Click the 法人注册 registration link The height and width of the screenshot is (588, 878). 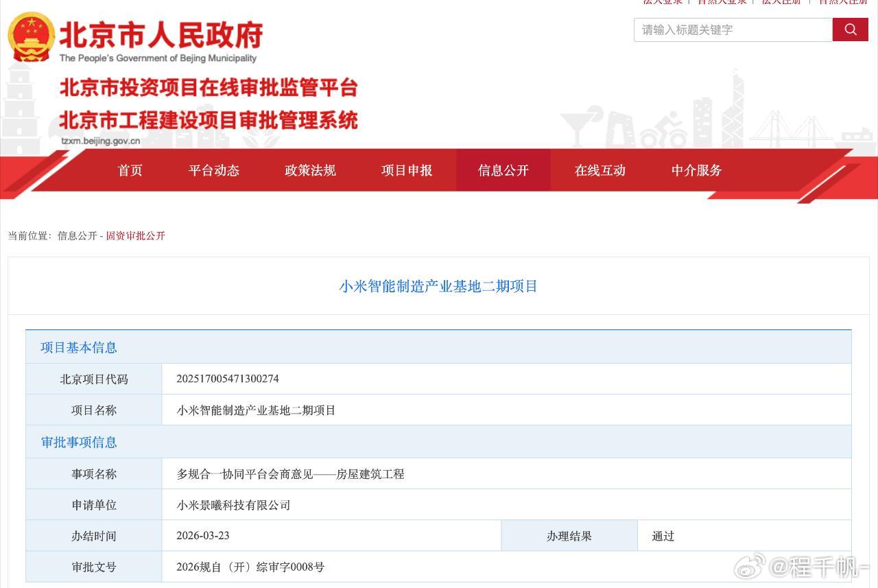click(x=782, y=3)
